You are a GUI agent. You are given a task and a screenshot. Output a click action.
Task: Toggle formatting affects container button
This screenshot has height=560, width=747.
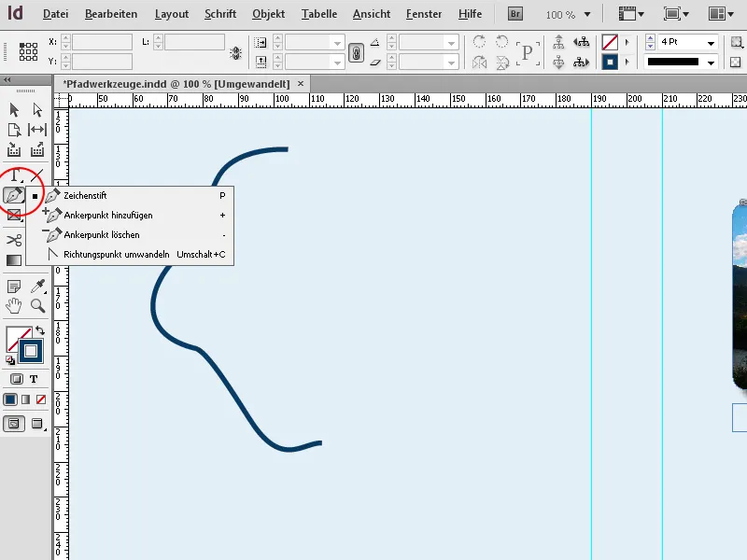[x=17, y=379]
